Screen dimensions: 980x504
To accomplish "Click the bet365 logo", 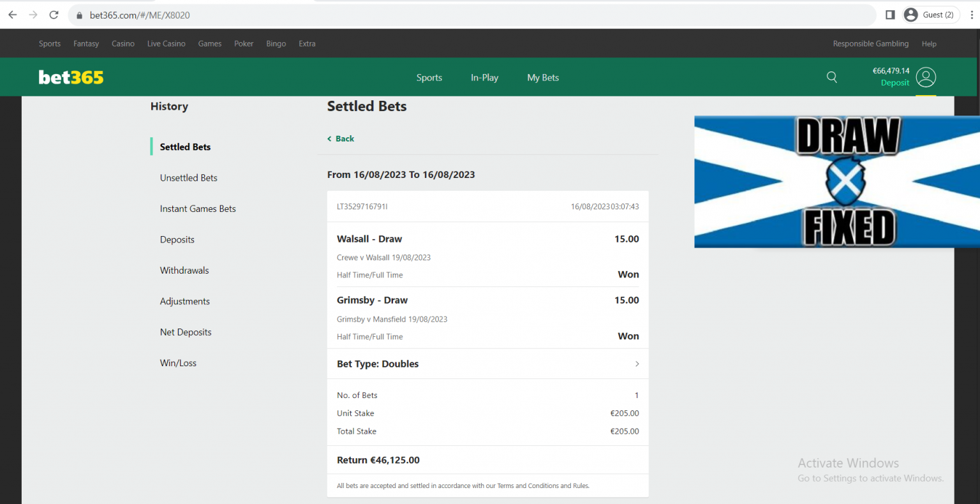I will point(71,77).
